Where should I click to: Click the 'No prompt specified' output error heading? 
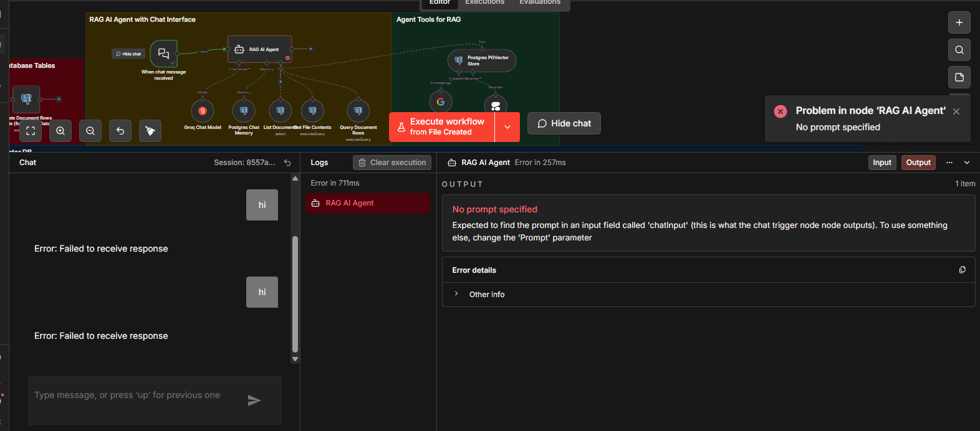pyautogui.click(x=494, y=209)
